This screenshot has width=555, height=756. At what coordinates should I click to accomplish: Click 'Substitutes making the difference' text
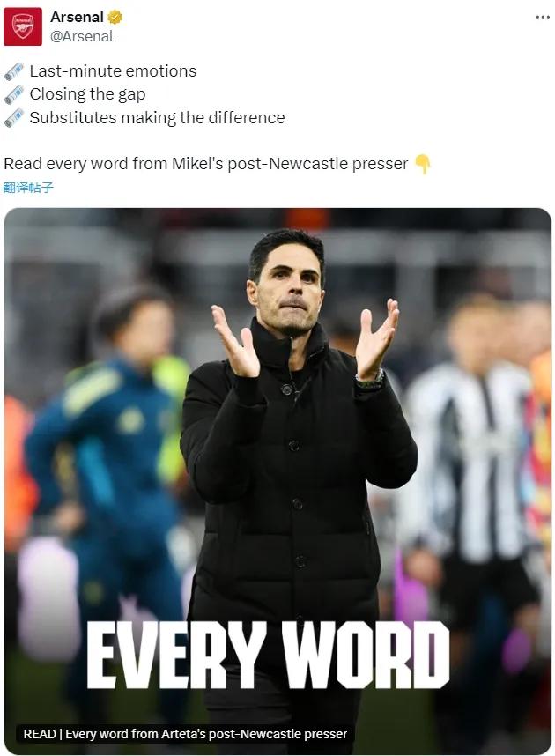[x=157, y=117]
